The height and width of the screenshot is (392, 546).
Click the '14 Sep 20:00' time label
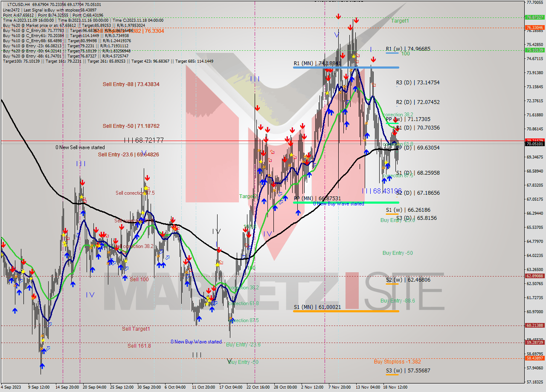[68, 387]
